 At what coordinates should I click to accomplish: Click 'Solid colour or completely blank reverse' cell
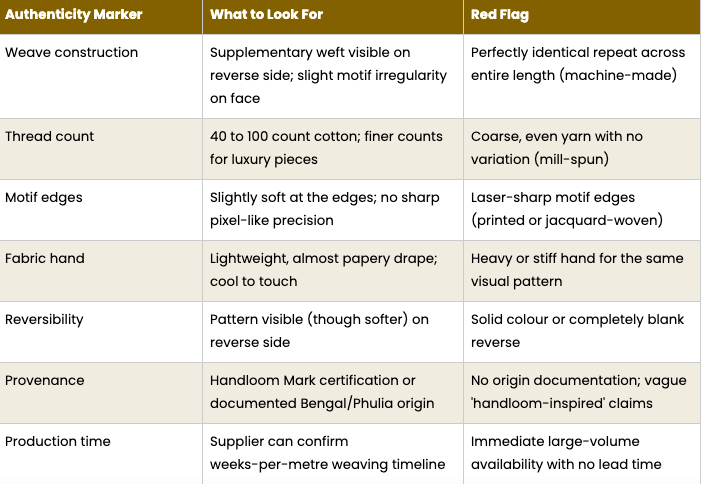tap(577, 331)
